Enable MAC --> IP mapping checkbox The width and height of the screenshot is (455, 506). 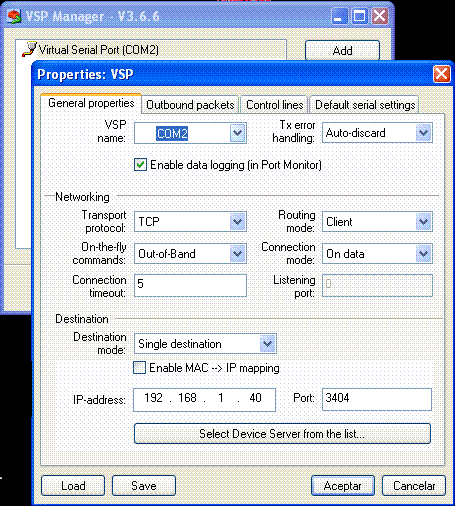[x=139, y=368]
